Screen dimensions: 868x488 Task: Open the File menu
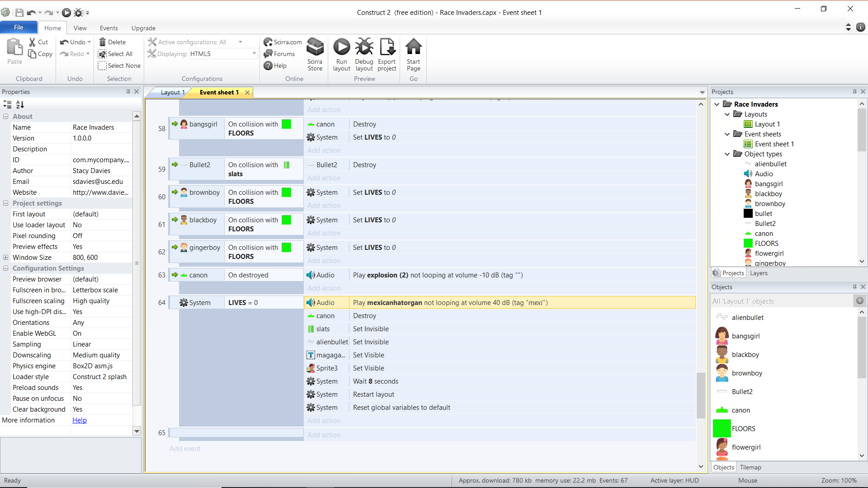19,28
